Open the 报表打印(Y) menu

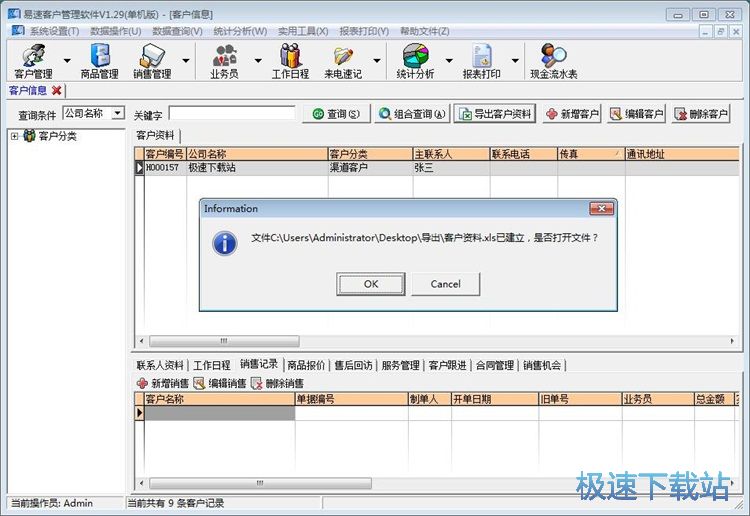tap(364, 31)
